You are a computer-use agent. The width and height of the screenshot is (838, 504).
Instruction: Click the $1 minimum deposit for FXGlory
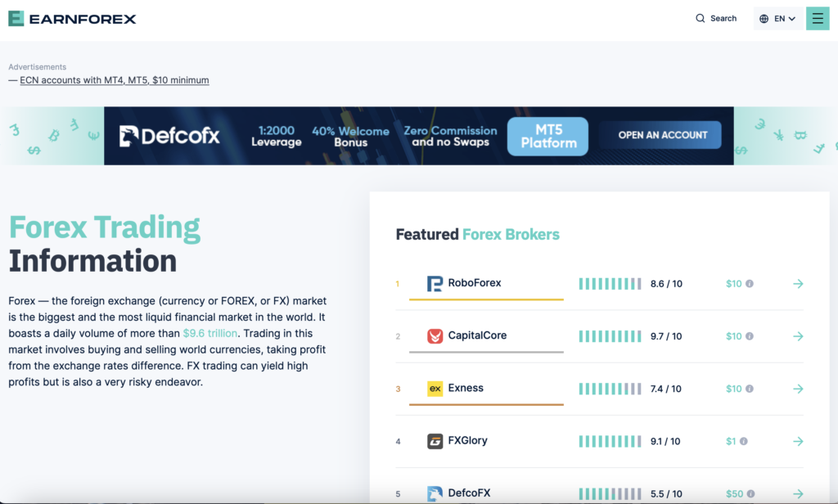click(731, 442)
